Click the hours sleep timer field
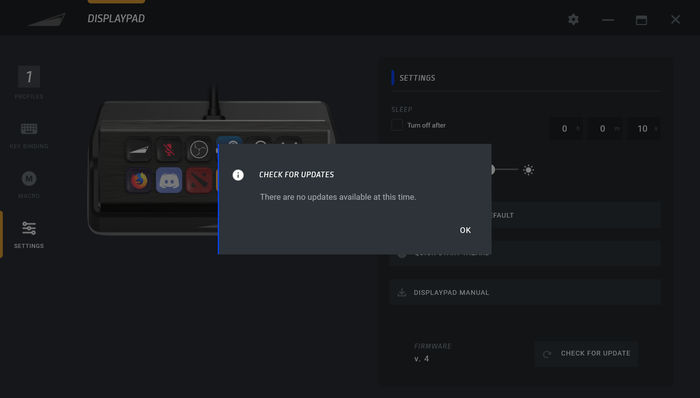700x398 pixels. click(x=565, y=129)
